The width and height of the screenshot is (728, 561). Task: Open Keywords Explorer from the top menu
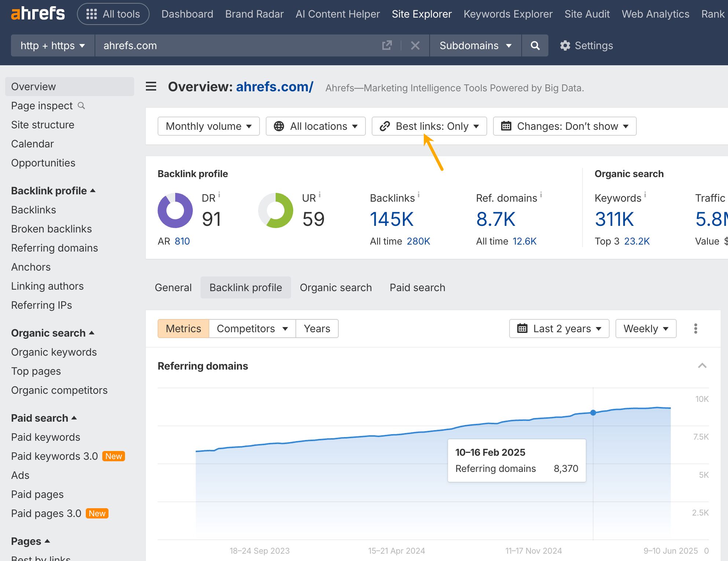508,14
